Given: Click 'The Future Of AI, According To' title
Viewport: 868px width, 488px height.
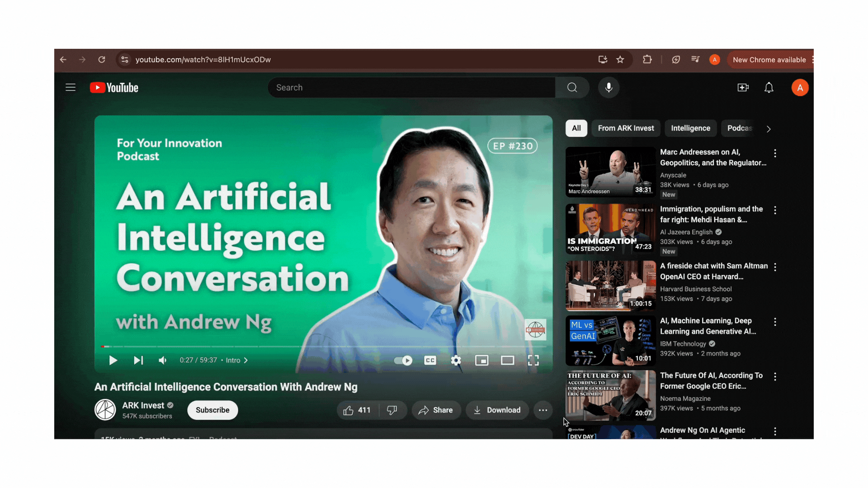Looking at the screenshot, I should pyautogui.click(x=711, y=381).
